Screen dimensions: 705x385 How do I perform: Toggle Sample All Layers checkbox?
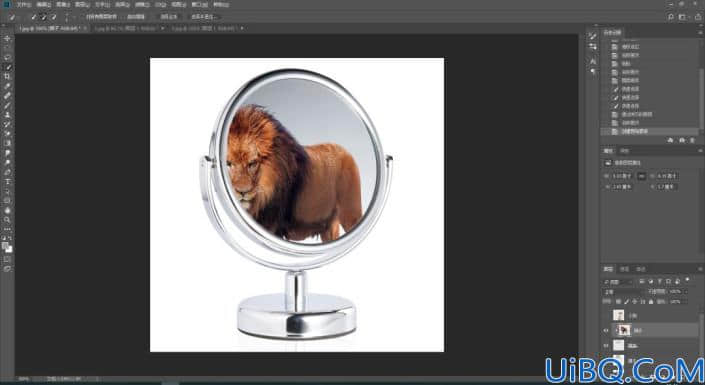pos(83,17)
